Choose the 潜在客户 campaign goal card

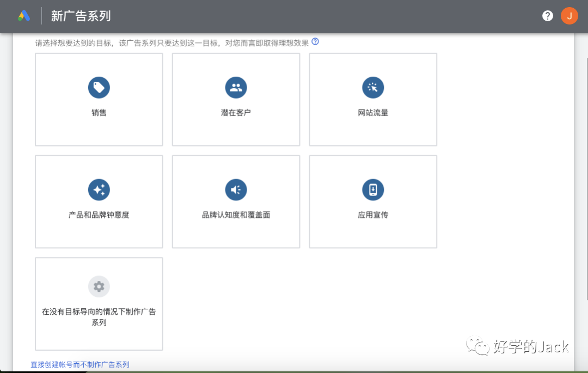pos(236,99)
